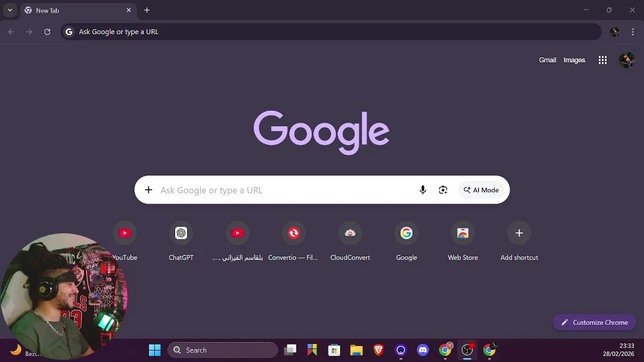Open OBS Studio from the taskbar
The height and width of the screenshot is (362, 644).
click(467, 350)
